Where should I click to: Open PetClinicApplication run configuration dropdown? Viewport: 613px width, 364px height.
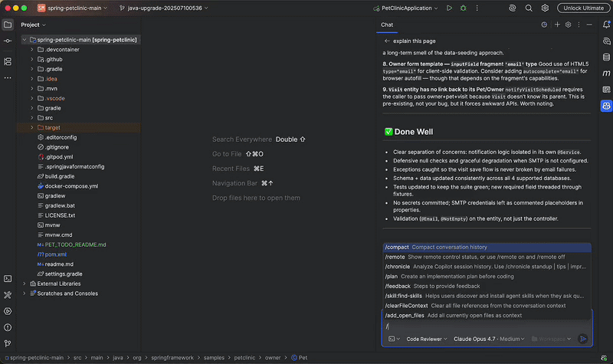406,8
